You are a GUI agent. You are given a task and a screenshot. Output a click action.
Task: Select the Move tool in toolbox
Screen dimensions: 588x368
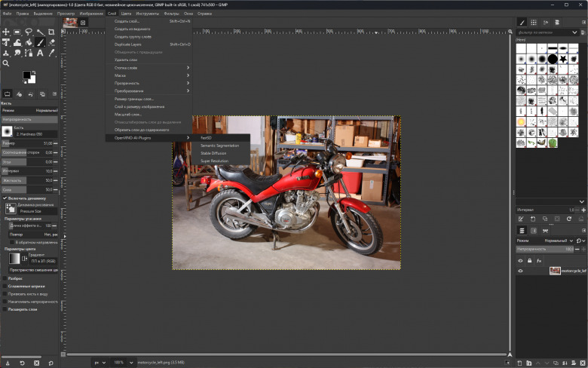[x=6, y=32]
